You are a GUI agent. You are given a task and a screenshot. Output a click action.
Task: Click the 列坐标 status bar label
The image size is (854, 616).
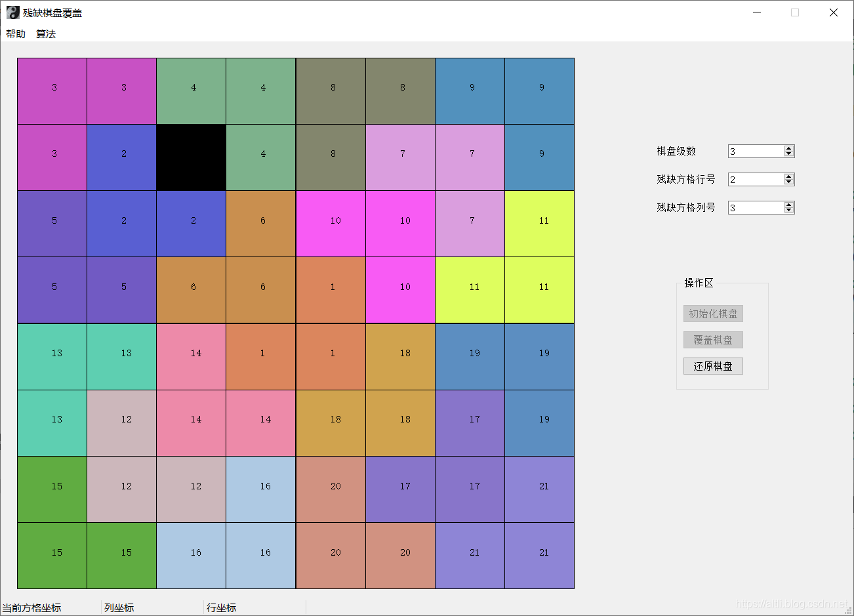pyautogui.click(x=118, y=607)
